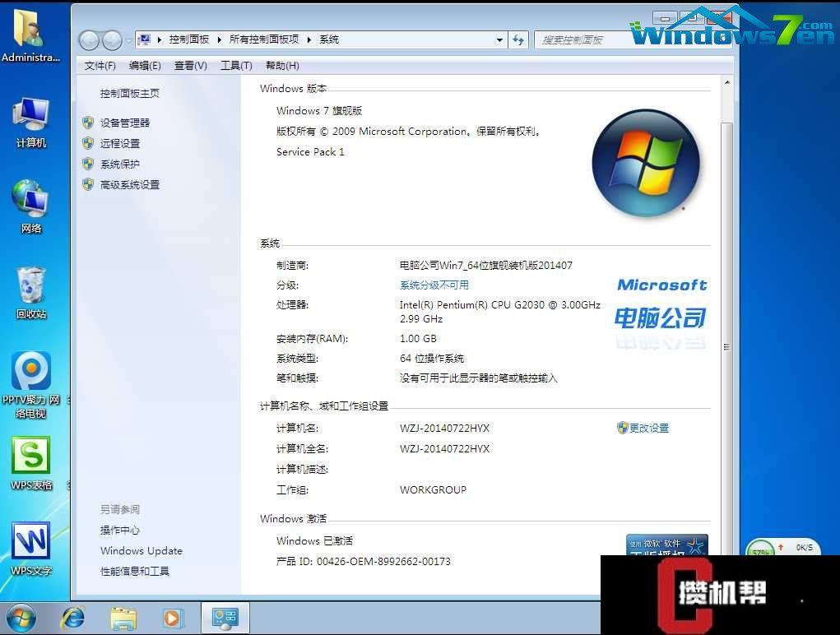840x635 pixels.
Task: Click the Windows 已激活 activation status text
Action: [314, 540]
